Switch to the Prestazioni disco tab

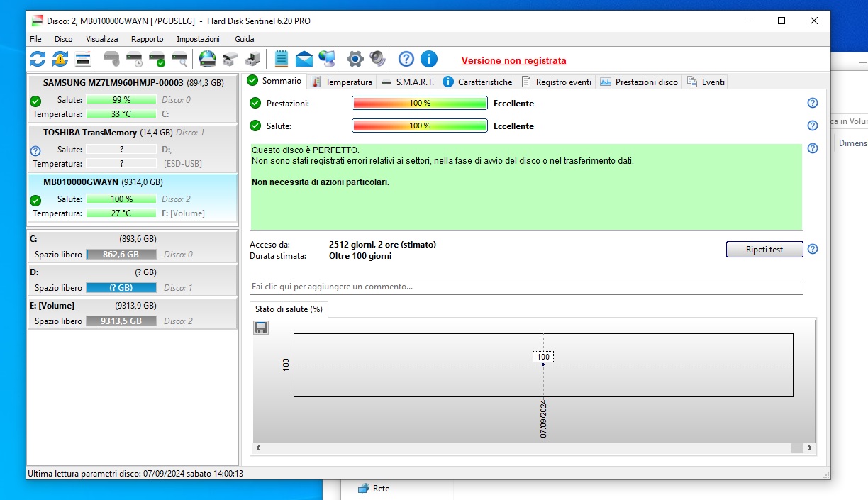pos(639,82)
